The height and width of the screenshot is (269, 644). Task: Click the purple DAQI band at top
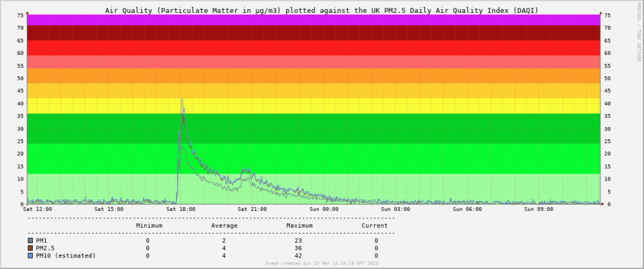pyautogui.click(x=314, y=20)
